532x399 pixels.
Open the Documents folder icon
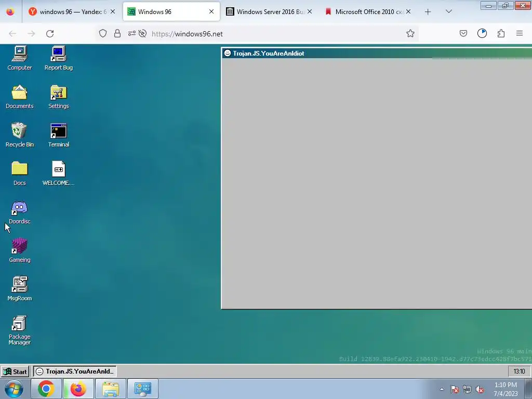[x=20, y=97]
